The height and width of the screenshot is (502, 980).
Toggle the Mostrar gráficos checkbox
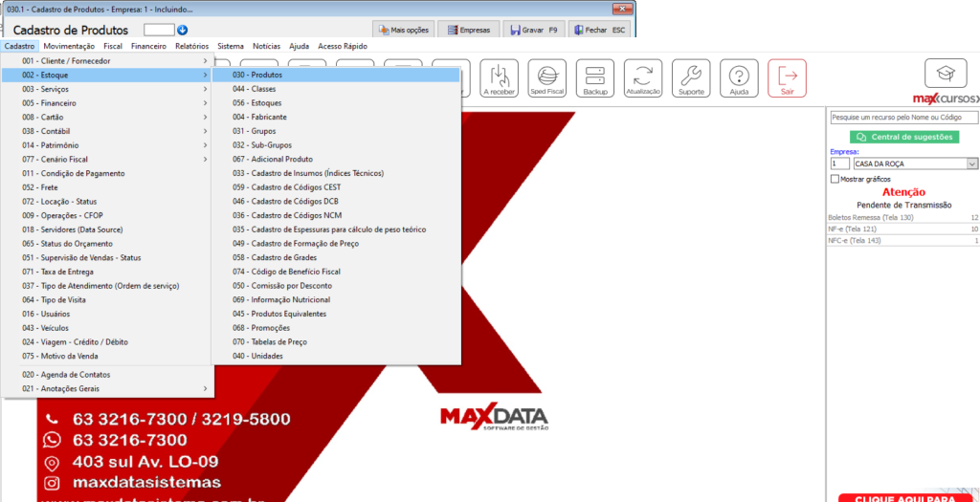[x=835, y=179]
